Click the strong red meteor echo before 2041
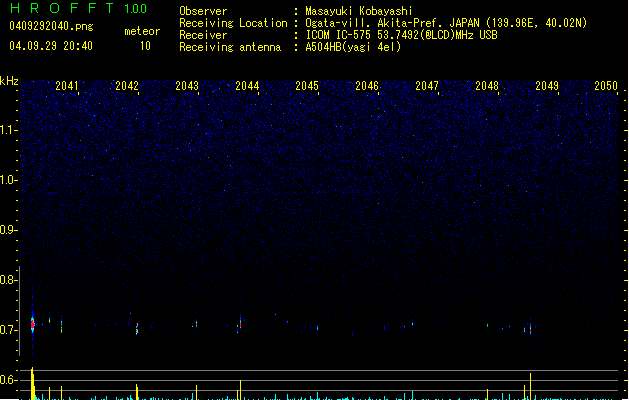Viewport: 629px width, 400px height. (x=32, y=323)
